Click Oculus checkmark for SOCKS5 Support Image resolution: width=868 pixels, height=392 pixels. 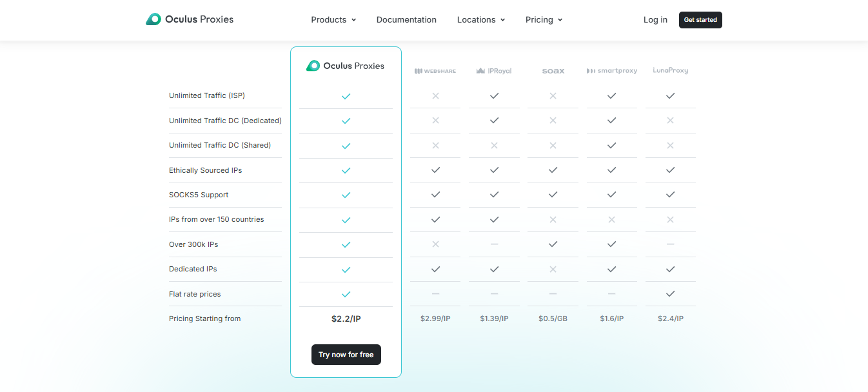tap(346, 195)
